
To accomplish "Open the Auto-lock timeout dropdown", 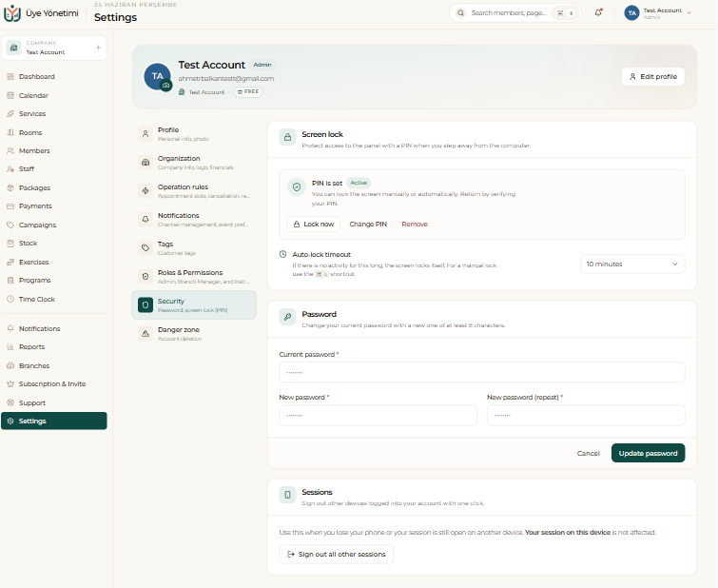I will [632, 264].
